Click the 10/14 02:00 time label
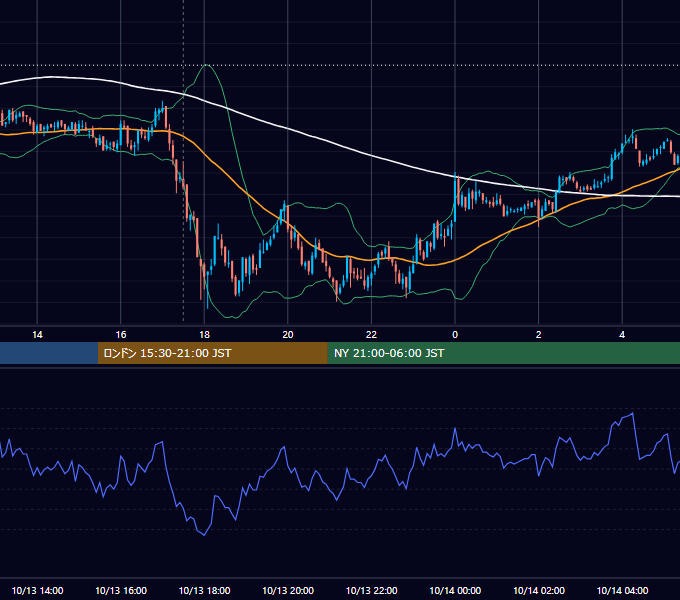 (x=539, y=590)
